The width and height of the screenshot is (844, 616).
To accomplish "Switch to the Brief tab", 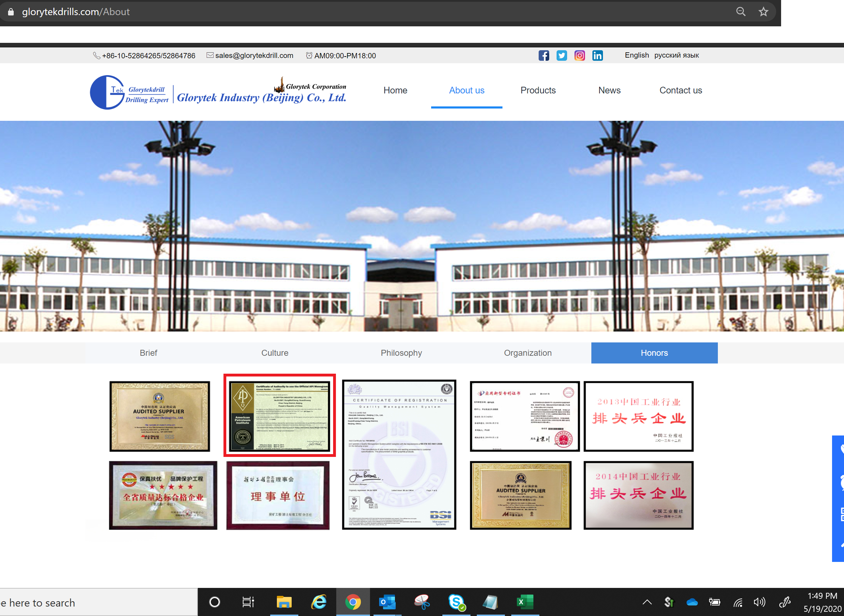I will [148, 353].
